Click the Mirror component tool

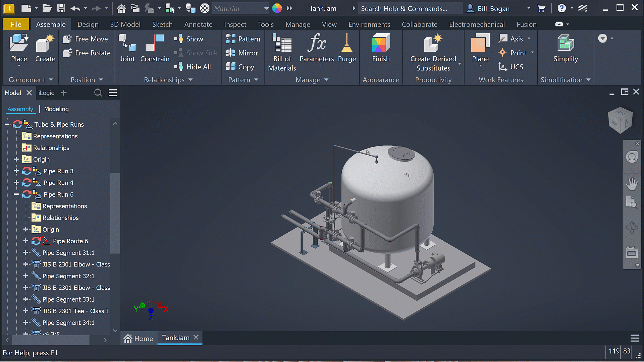tap(242, 53)
